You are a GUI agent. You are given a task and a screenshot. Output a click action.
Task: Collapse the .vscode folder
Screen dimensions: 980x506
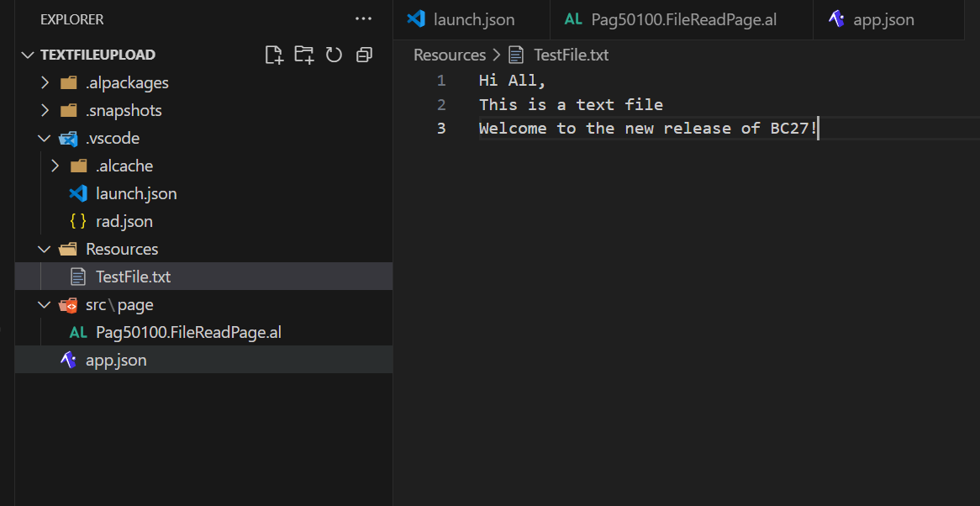pyautogui.click(x=45, y=139)
